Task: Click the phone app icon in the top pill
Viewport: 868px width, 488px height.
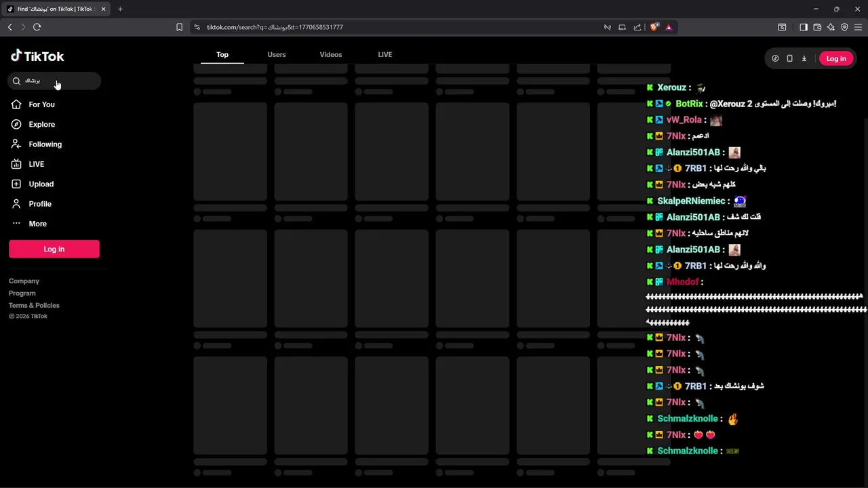Action: [x=789, y=58]
